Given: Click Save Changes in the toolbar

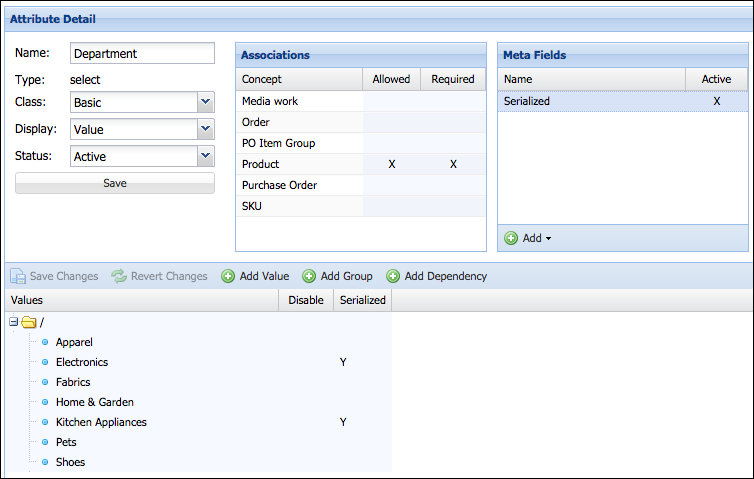Looking at the screenshot, I should pyautogui.click(x=54, y=276).
